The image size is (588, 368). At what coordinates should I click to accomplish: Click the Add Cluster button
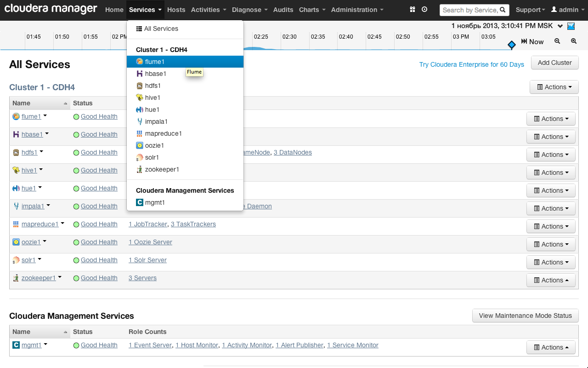555,63
